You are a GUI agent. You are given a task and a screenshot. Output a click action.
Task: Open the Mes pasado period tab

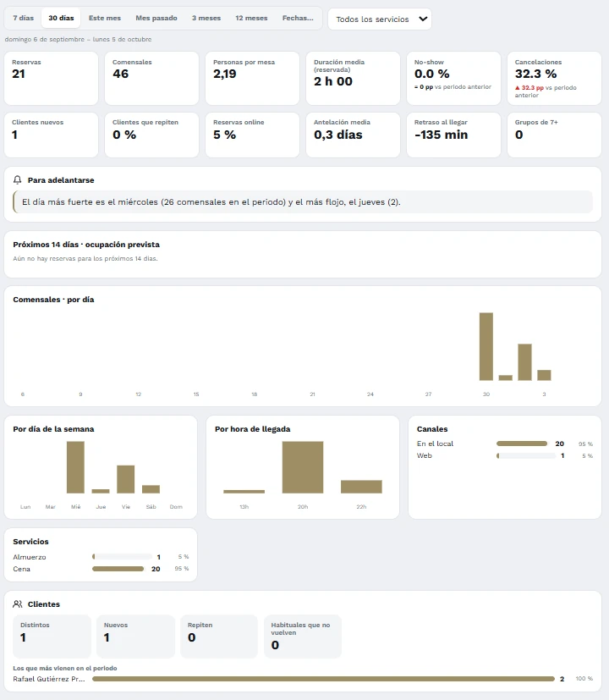[x=156, y=18]
